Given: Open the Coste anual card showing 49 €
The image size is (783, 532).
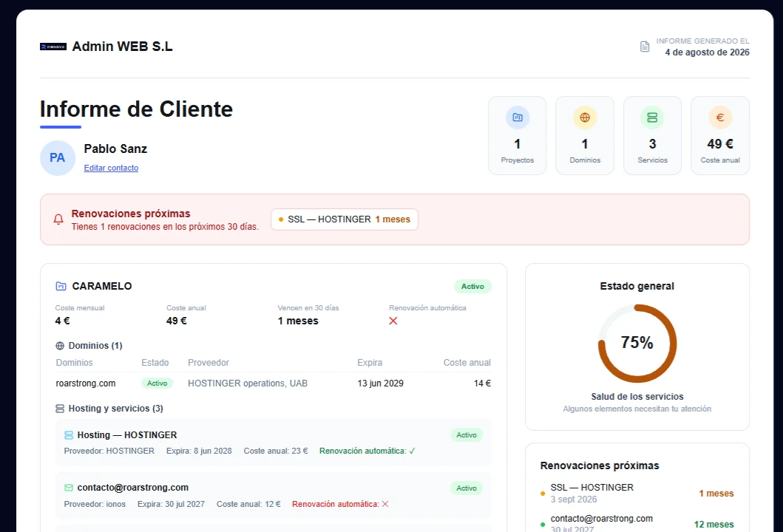Looking at the screenshot, I should coord(720,136).
